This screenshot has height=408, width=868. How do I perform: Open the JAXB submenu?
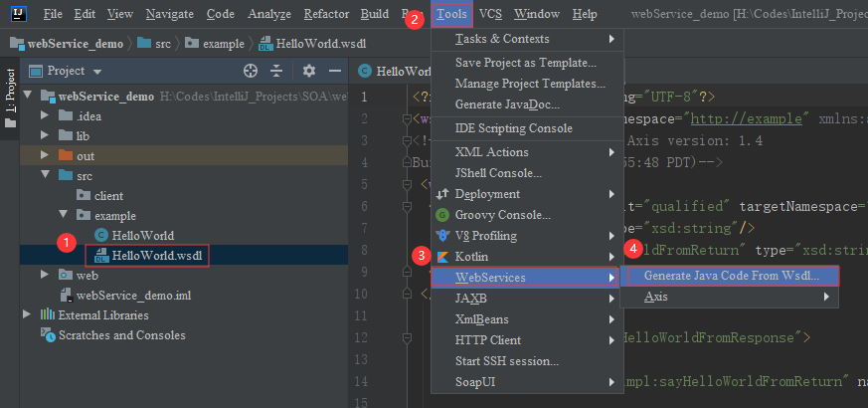pos(525,299)
